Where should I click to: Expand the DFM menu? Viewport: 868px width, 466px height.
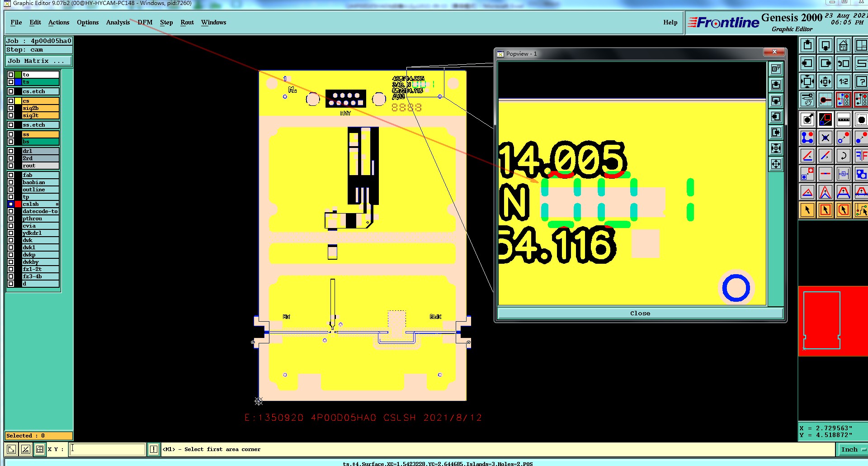pyautogui.click(x=145, y=22)
